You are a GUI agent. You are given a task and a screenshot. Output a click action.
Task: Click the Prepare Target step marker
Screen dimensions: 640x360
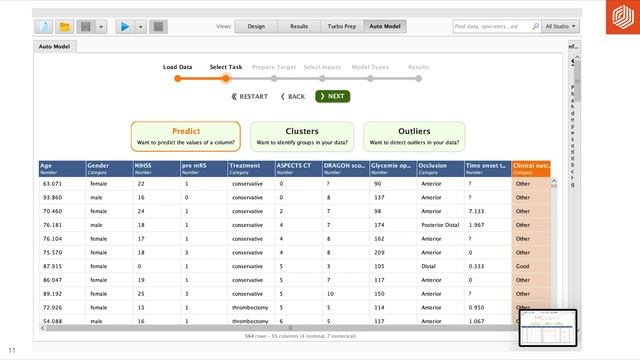274,78
